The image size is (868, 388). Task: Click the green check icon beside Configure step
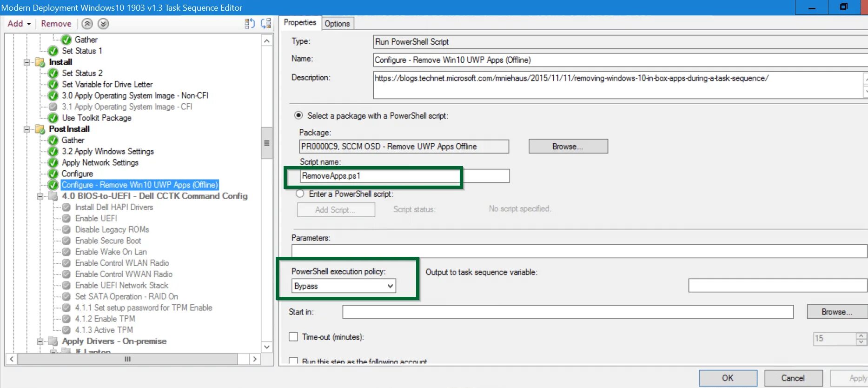click(x=53, y=174)
